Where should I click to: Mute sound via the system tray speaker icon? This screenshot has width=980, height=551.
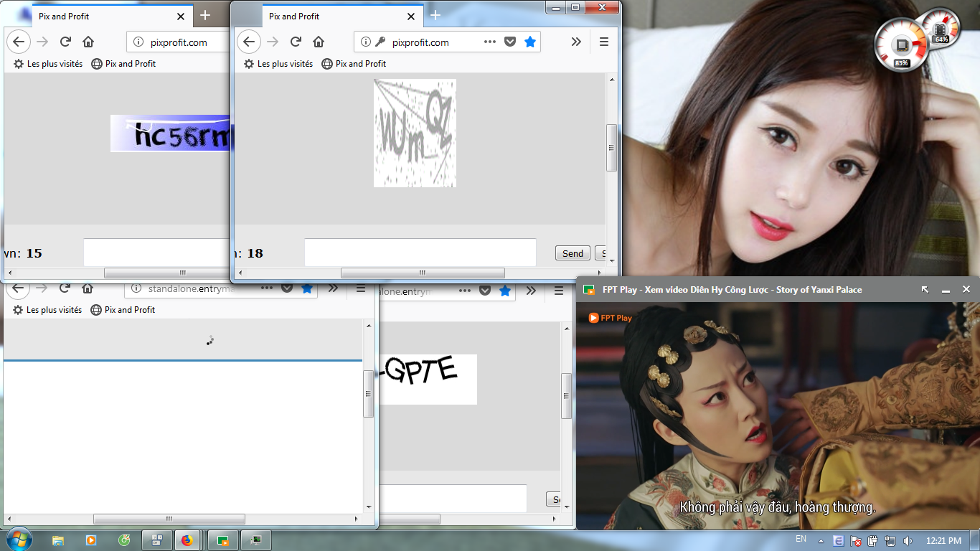point(908,540)
